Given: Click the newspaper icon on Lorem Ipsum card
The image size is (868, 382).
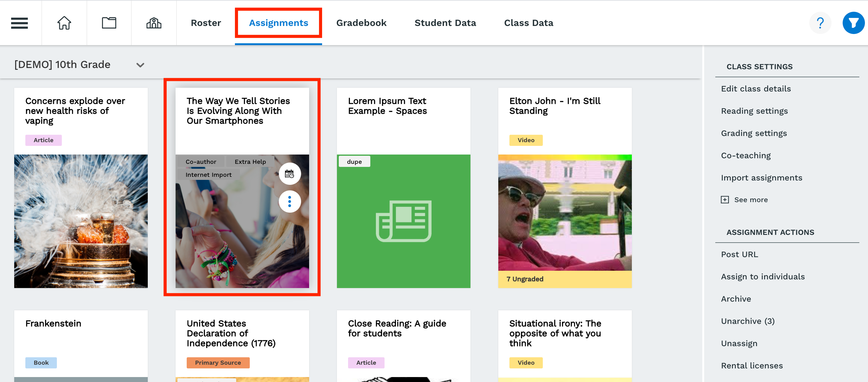Looking at the screenshot, I should (x=403, y=221).
